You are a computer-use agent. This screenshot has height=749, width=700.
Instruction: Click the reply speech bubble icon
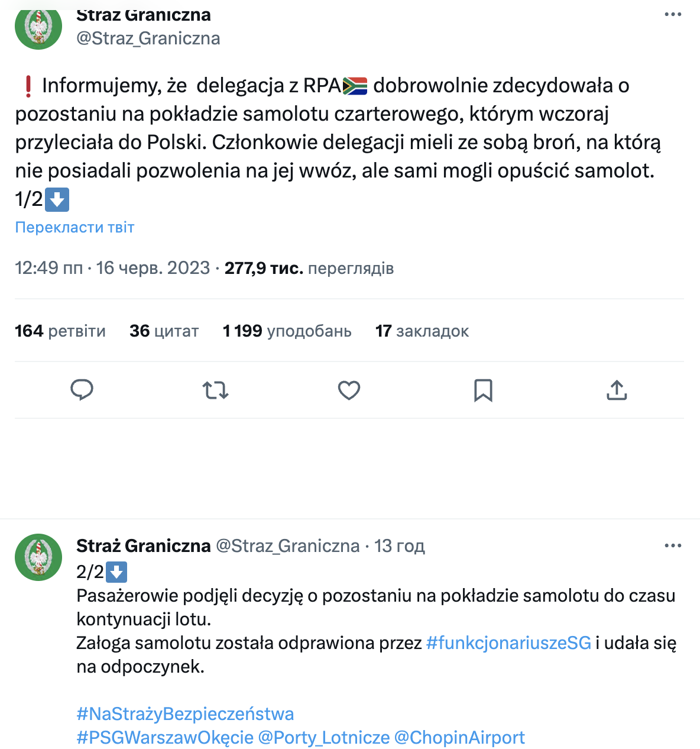[x=82, y=390]
